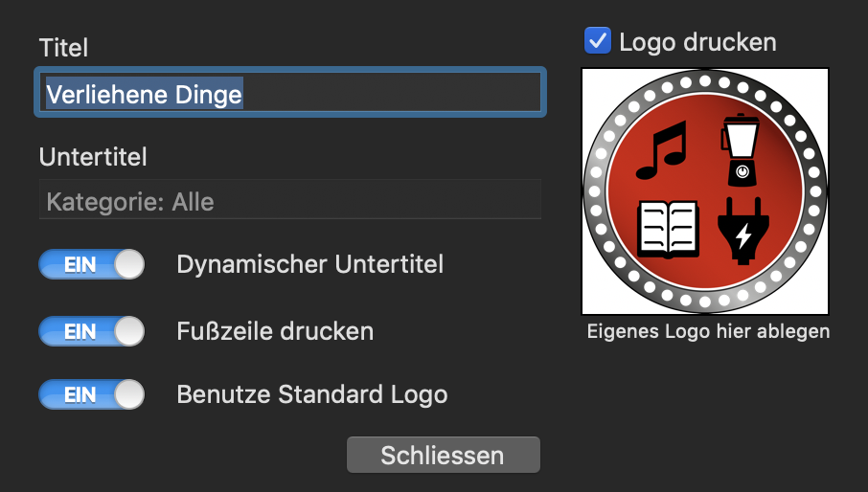Viewport: 868px width, 492px height.
Task: Toggle the Benutze Standard Logo switch
Action: [x=91, y=394]
